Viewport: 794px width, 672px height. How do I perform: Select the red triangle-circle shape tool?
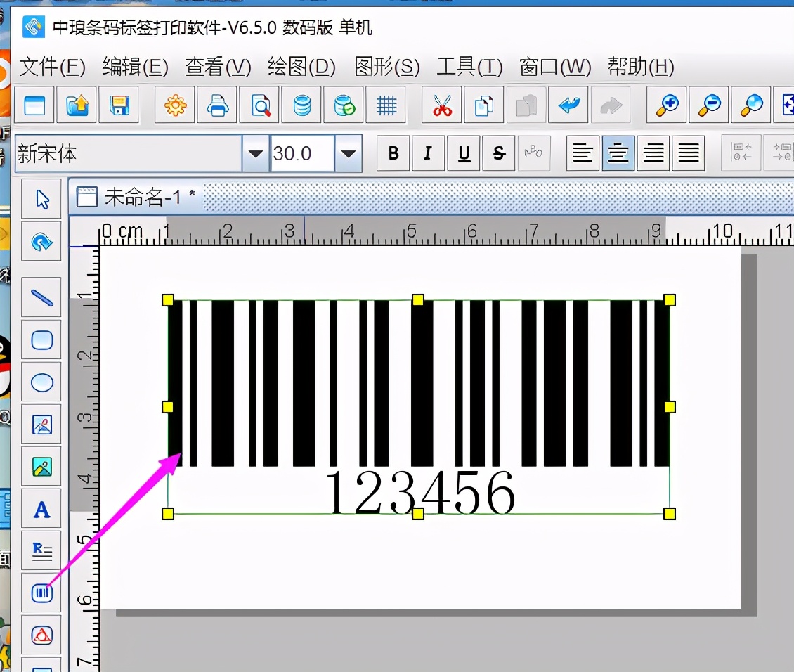pyautogui.click(x=41, y=635)
